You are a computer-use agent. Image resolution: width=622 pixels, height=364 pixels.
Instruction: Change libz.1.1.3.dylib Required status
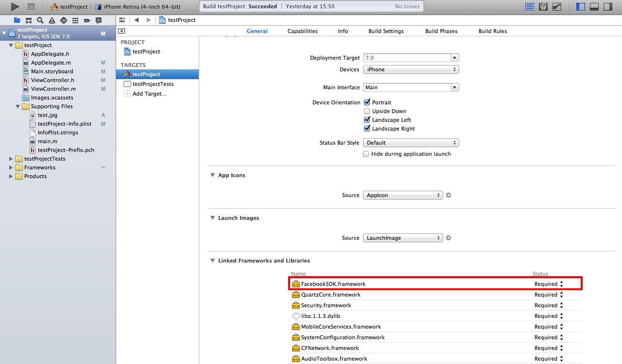(x=562, y=316)
